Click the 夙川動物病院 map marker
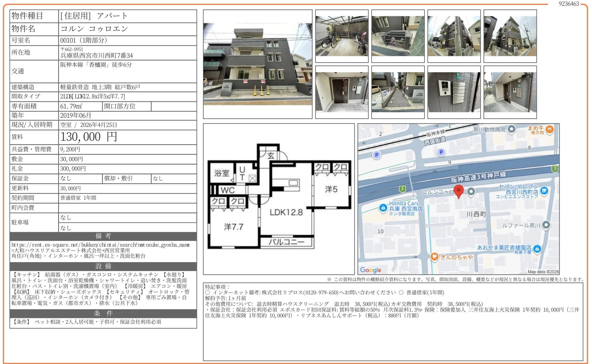 pyautogui.click(x=511, y=129)
